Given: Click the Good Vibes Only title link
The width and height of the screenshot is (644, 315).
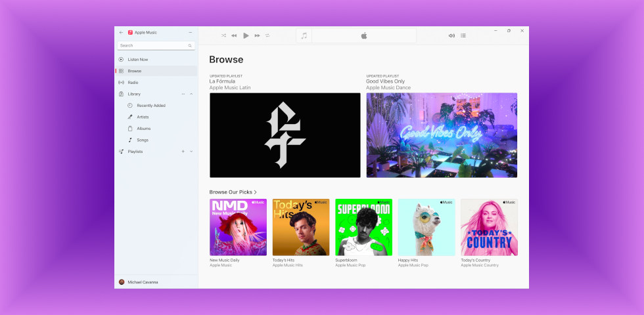Looking at the screenshot, I should click(x=385, y=81).
